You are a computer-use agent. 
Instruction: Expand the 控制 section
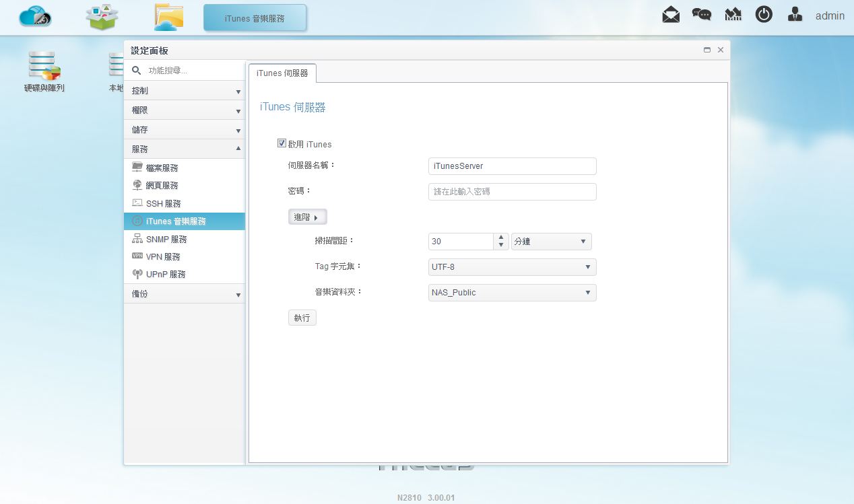click(185, 91)
